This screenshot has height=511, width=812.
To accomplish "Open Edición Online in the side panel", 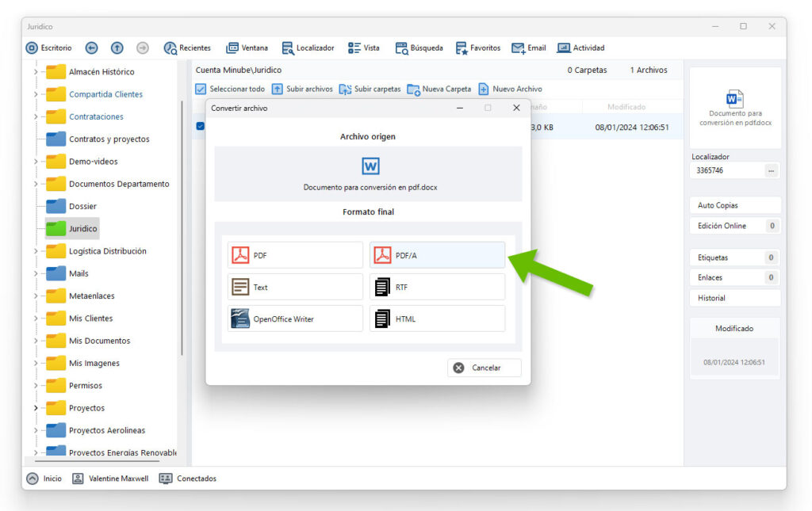I will point(735,226).
